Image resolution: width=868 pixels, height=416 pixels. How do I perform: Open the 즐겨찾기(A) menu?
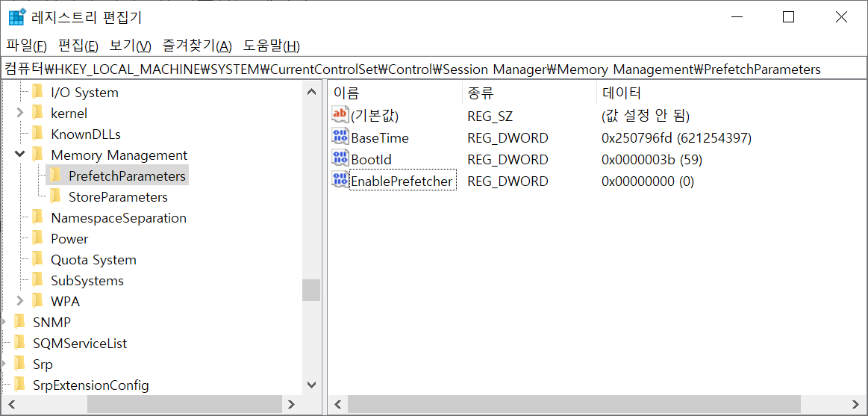point(197,46)
